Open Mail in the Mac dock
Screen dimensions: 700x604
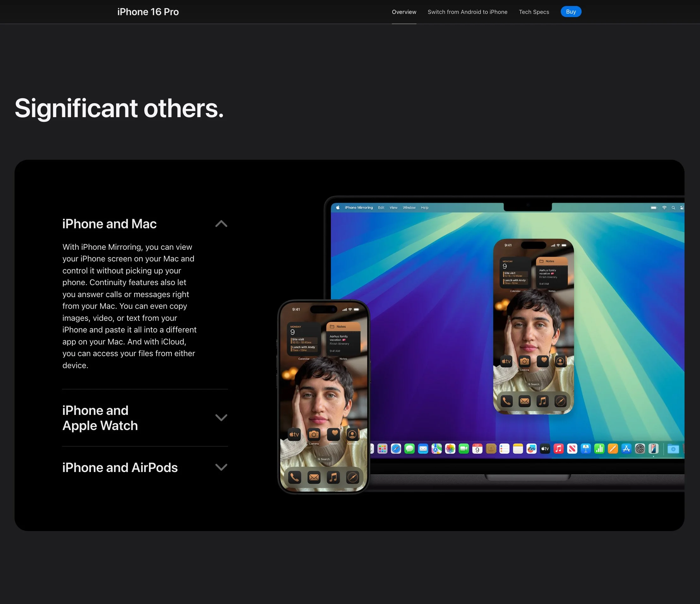(423, 449)
